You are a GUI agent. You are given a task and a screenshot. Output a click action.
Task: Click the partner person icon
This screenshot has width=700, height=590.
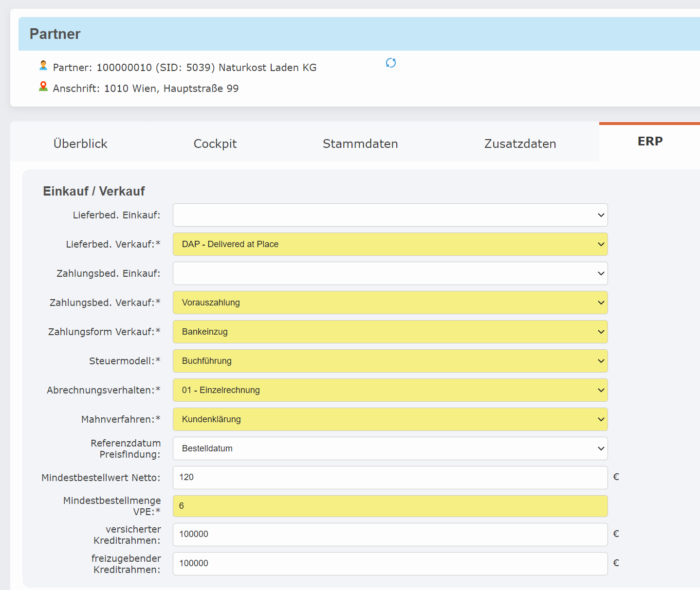pyautogui.click(x=43, y=65)
